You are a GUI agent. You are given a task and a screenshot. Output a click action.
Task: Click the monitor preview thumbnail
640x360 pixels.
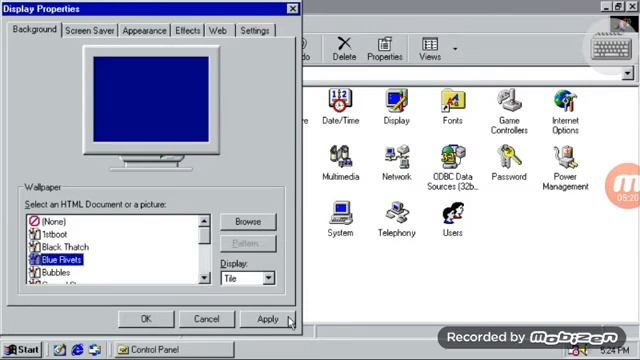tap(151, 100)
